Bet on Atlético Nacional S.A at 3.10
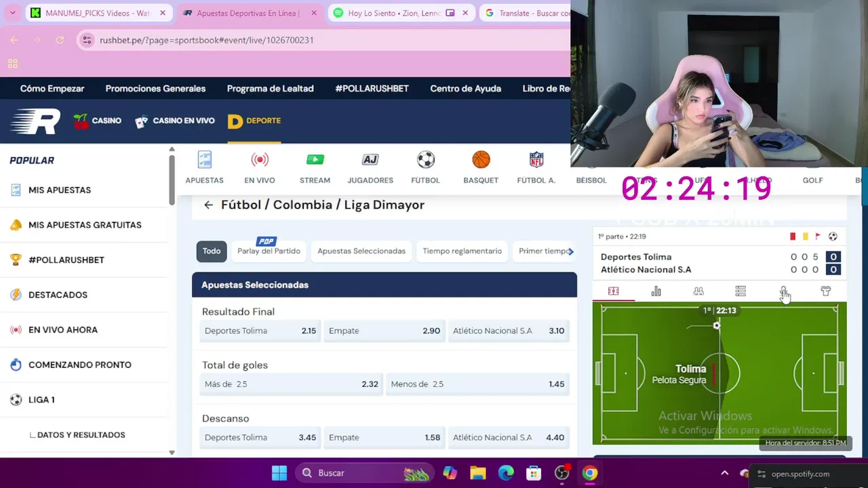 509,331
